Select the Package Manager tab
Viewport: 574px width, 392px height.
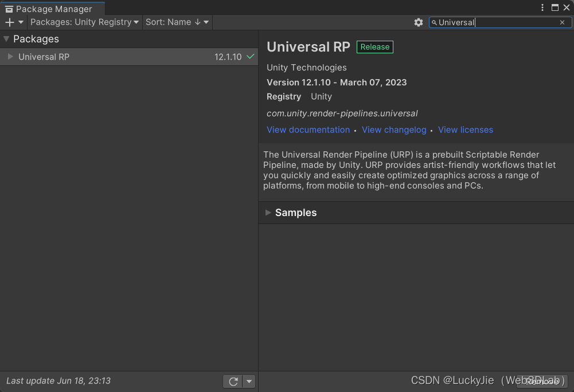click(x=53, y=9)
